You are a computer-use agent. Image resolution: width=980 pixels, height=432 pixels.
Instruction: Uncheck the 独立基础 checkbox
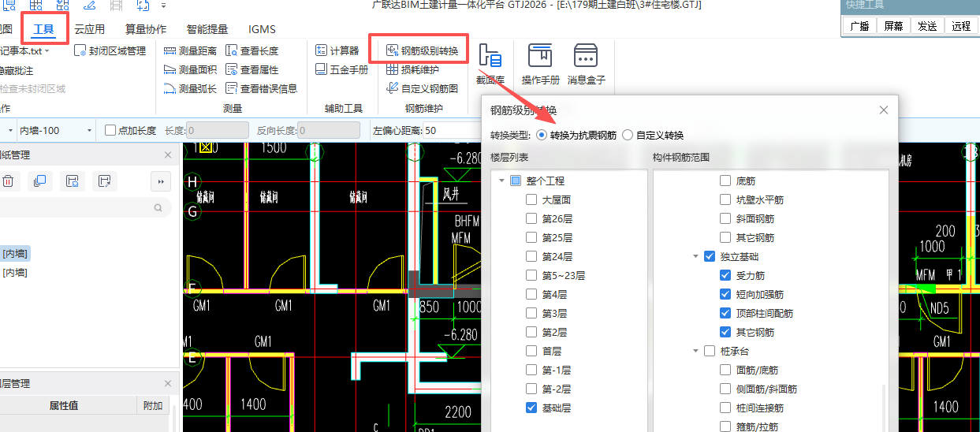click(710, 256)
